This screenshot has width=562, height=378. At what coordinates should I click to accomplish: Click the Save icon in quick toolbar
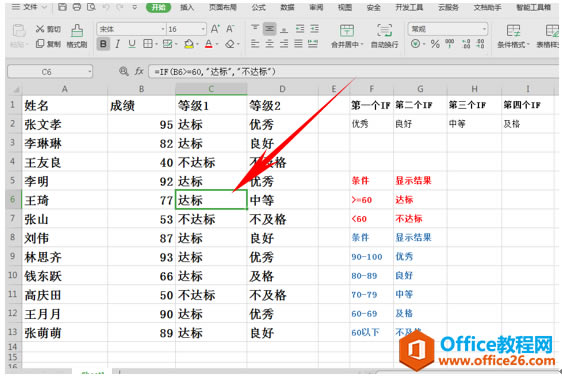tap(62, 7)
